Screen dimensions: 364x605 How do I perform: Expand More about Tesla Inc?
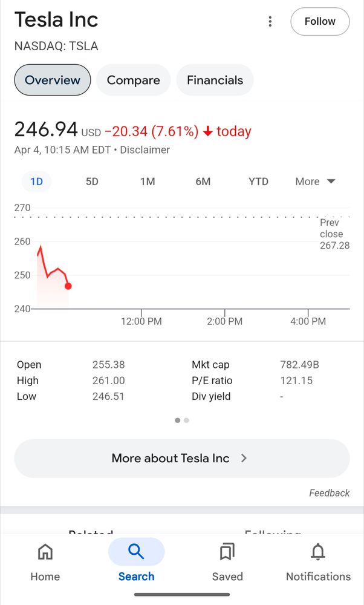[x=181, y=458]
